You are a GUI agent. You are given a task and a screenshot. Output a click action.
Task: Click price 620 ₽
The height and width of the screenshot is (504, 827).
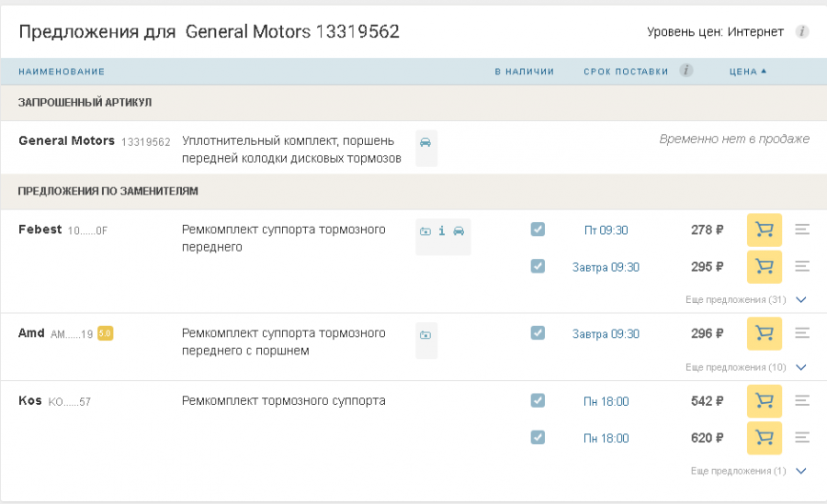pyautogui.click(x=708, y=438)
